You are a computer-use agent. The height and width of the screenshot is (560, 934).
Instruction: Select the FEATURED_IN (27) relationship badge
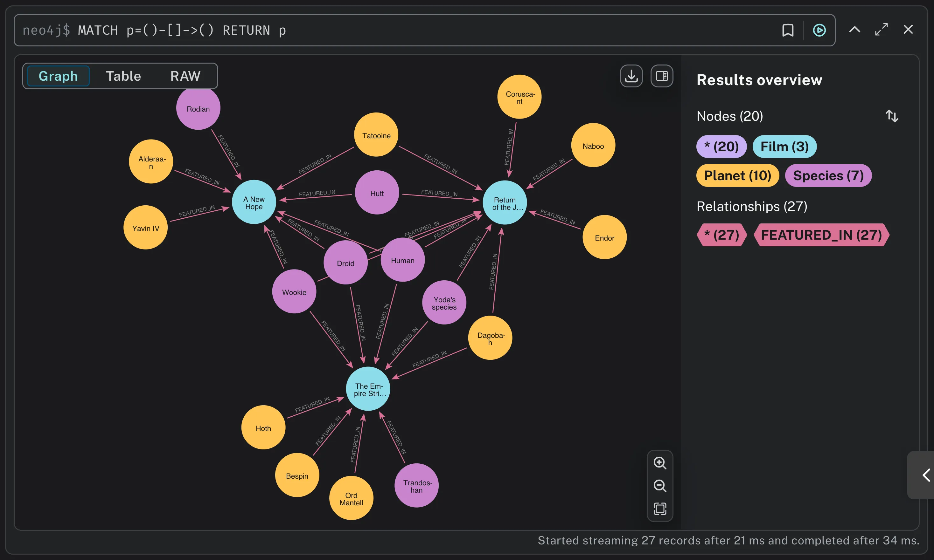[821, 235]
